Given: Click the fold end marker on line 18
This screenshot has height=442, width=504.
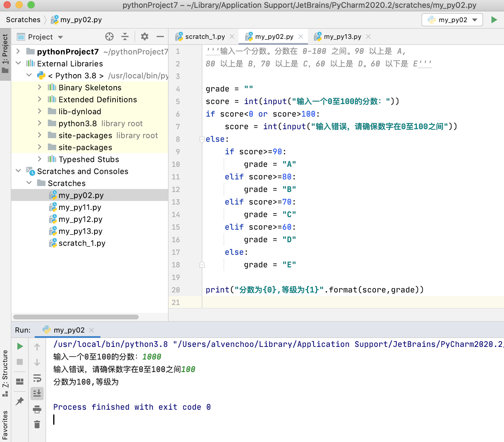Looking at the screenshot, I should tap(202, 264).
